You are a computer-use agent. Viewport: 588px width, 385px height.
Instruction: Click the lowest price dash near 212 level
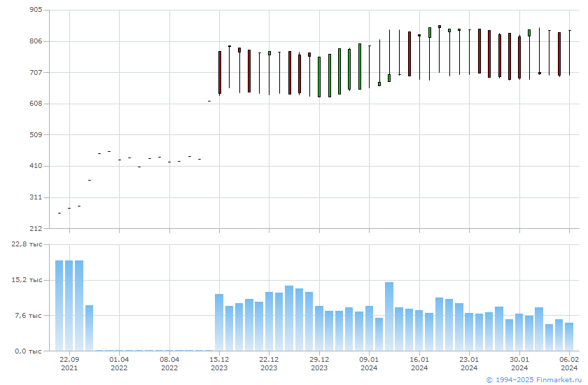pyautogui.click(x=59, y=213)
